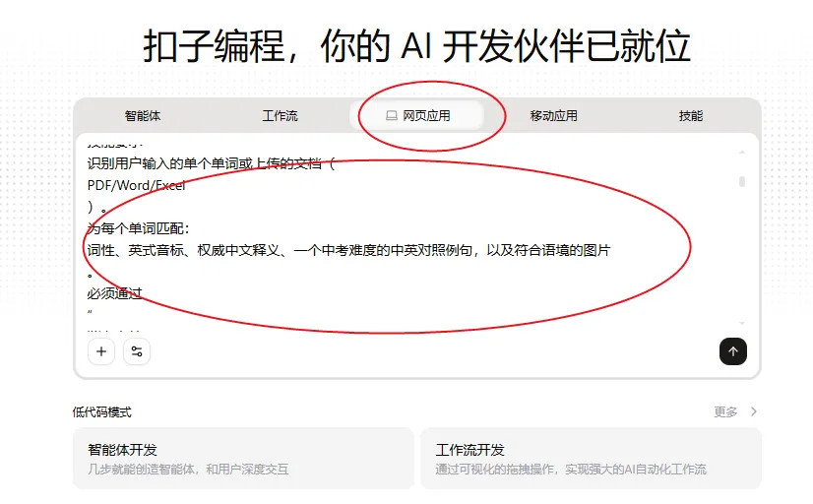Click the text PDF/Word/Excel
This screenshot has height=504, width=813.
137,186
